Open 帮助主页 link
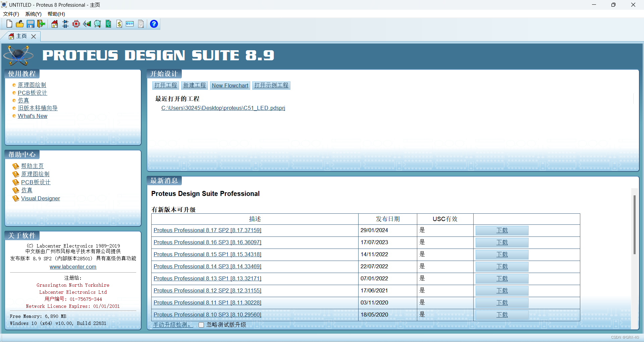The width and height of the screenshot is (644, 342). [33, 166]
